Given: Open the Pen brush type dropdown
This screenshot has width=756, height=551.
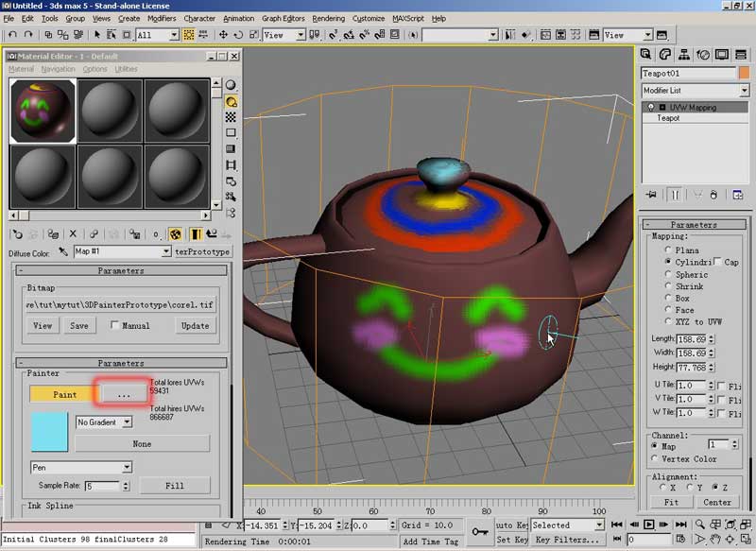Looking at the screenshot, I should pyautogui.click(x=80, y=467).
